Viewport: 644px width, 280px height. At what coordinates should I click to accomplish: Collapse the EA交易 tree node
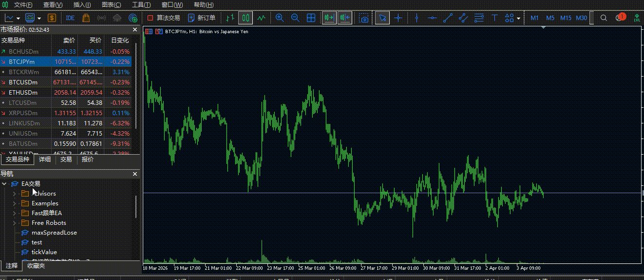point(4,184)
